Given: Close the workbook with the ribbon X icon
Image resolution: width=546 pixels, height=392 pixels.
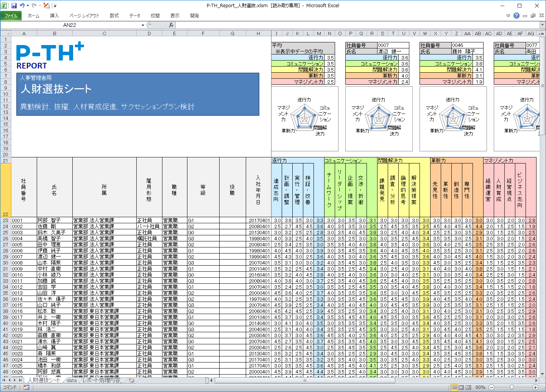Looking at the screenshot, I should (x=541, y=16).
